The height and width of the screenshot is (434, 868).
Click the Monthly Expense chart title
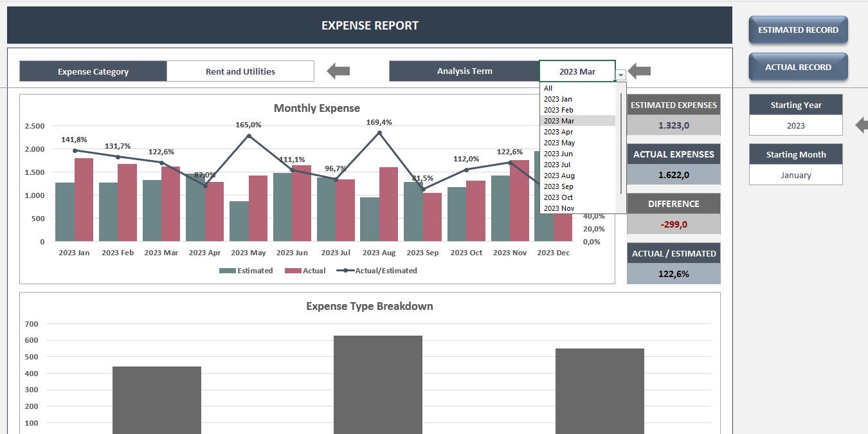(317, 108)
